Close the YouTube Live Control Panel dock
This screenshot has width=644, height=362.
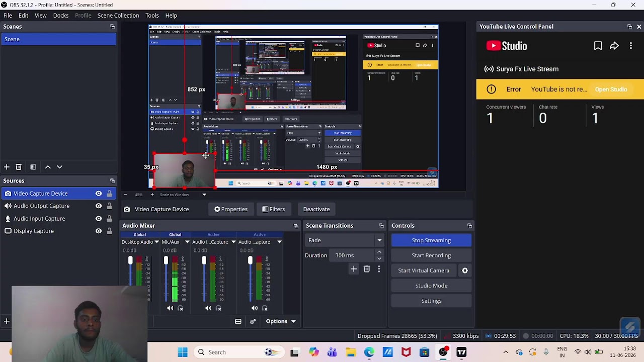point(639,27)
